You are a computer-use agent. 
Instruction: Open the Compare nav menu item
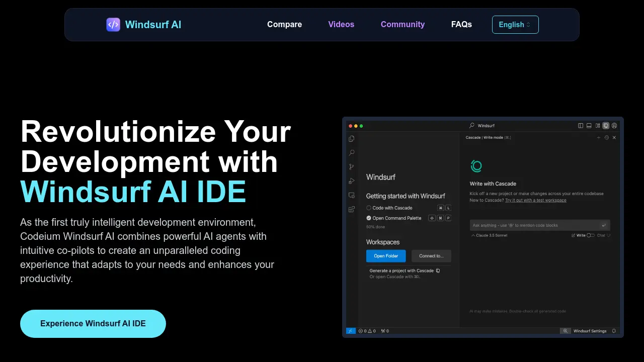(285, 25)
